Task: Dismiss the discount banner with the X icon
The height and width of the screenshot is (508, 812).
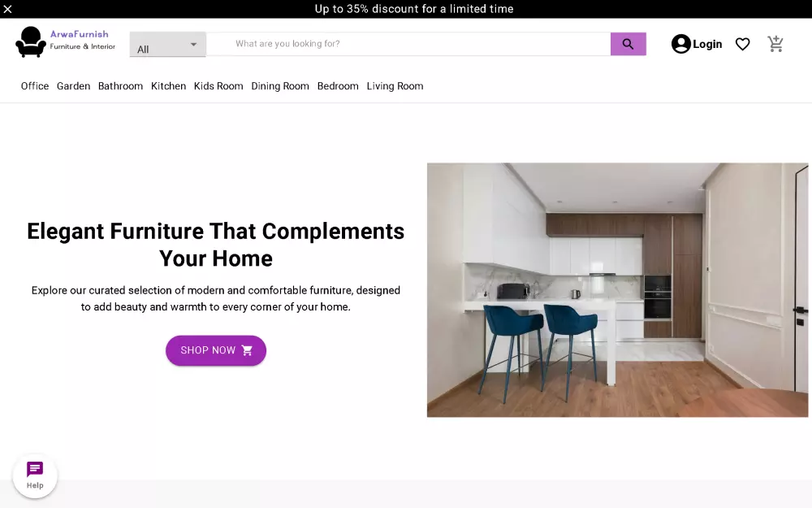Action: (x=8, y=9)
